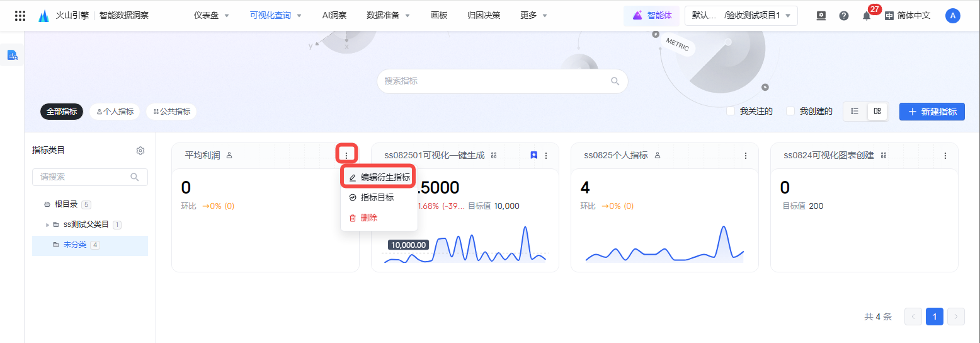
Task: Open the nine-dot app launcher grid
Action: tap(20, 16)
